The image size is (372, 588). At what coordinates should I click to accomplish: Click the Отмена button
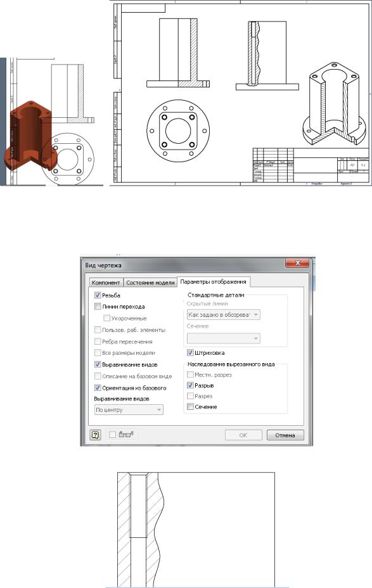coord(285,435)
